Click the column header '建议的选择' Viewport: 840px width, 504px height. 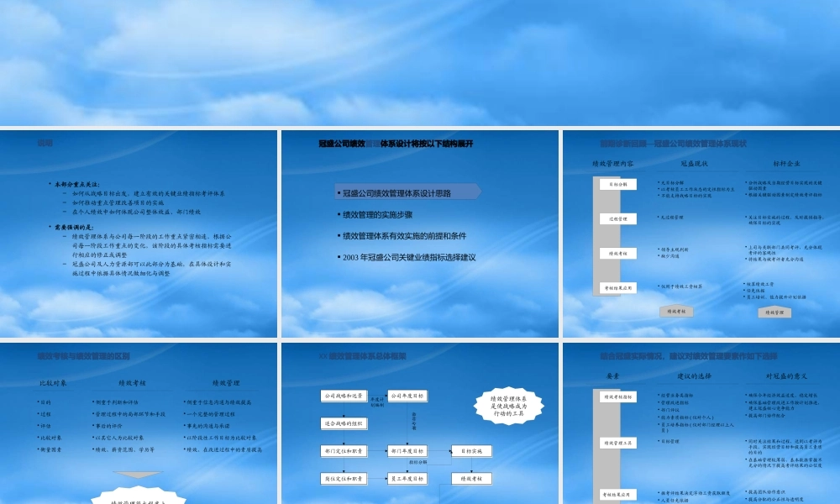point(695,376)
